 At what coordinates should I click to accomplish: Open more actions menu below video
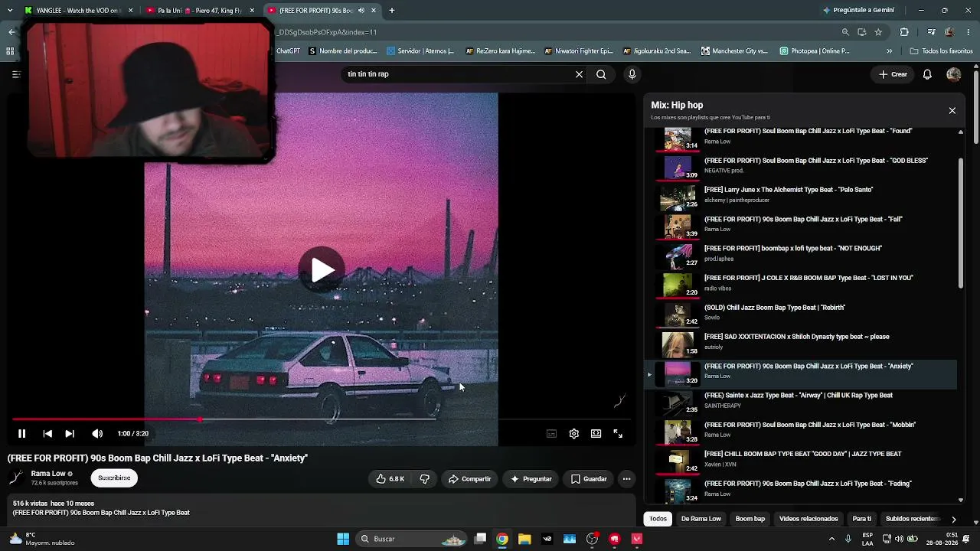pyautogui.click(x=626, y=479)
